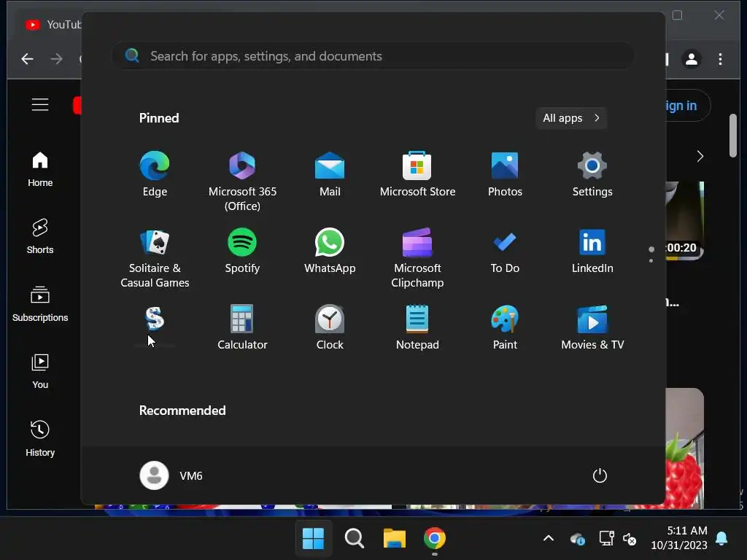Click Chrome's back arrow
The width and height of the screenshot is (747, 560).
27,59
